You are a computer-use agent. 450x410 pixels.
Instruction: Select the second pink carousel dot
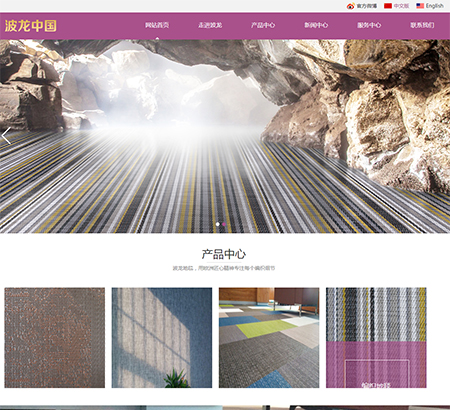(x=224, y=224)
